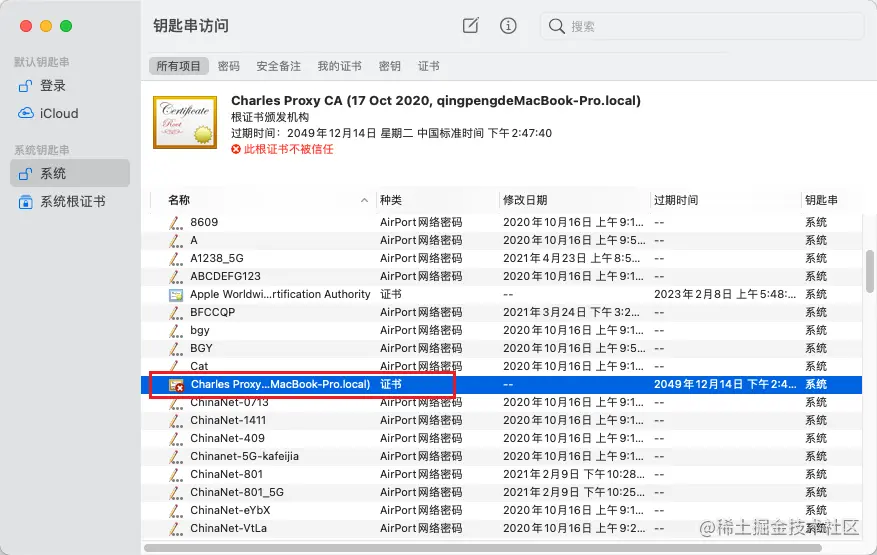The width and height of the screenshot is (877, 555).
Task: Select the Apple Worldwi...rtification Authority row
Action: coord(501,294)
